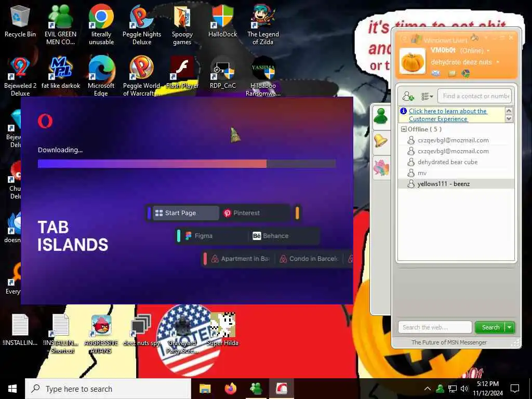Focus the 'Type here to search' taskbar box

[x=108, y=389]
